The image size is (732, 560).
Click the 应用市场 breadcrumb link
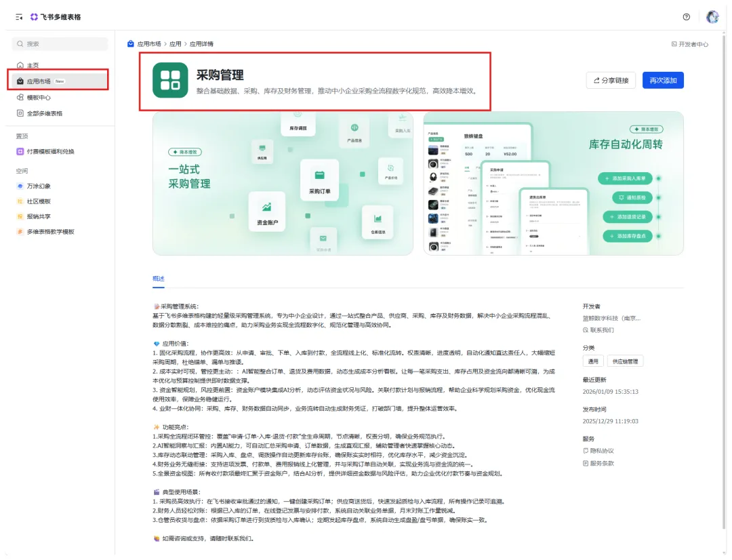click(149, 44)
